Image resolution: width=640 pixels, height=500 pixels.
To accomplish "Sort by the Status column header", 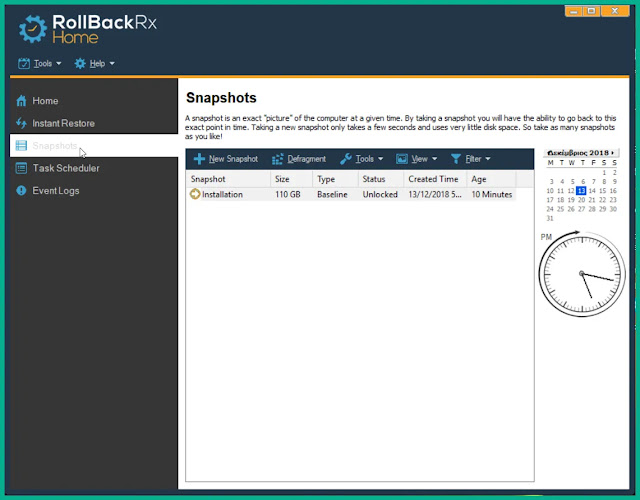I will [380, 179].
